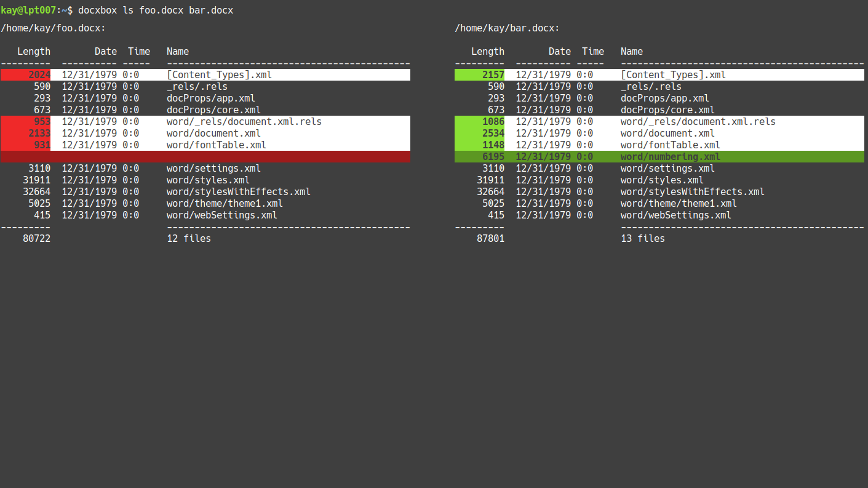
Task: Click length 5025 in the foo.docx listing
Action: pos(39,204)
